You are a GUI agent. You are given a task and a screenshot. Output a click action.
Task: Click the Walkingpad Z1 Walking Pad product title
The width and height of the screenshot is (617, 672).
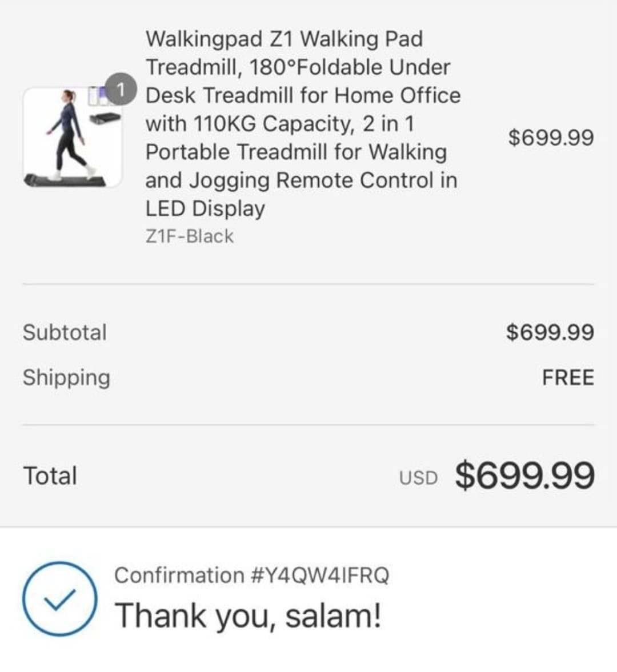[x=284, y=39]
